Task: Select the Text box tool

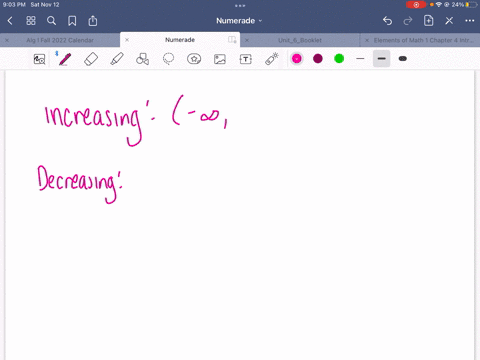Action: [x=246, y=59]
